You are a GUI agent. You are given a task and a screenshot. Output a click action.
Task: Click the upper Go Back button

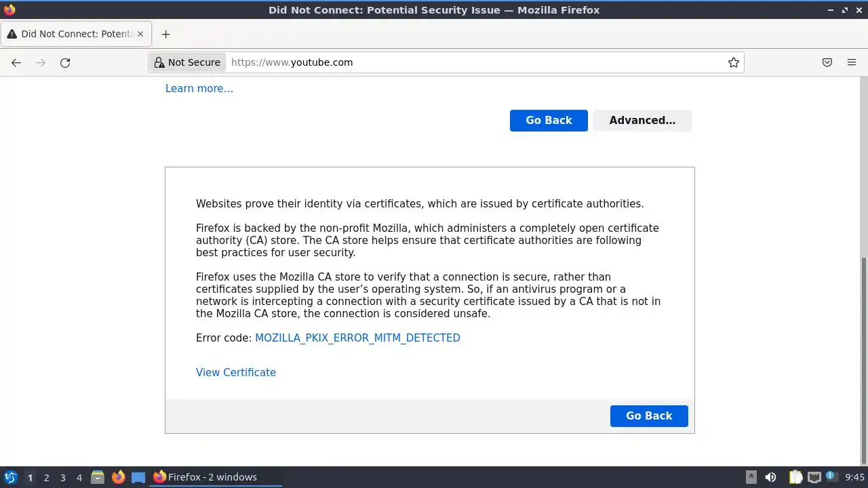pyautogui.click(x=549, y=121)
